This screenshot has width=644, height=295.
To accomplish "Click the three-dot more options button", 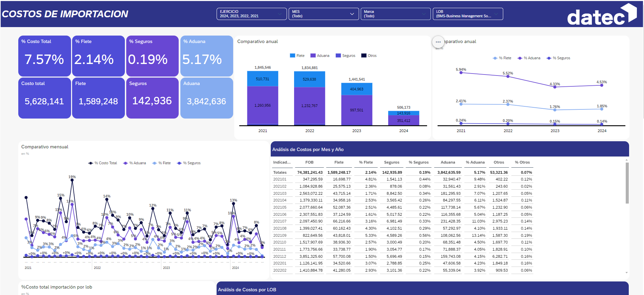I will pyautogui.click(x=438, y=42).
